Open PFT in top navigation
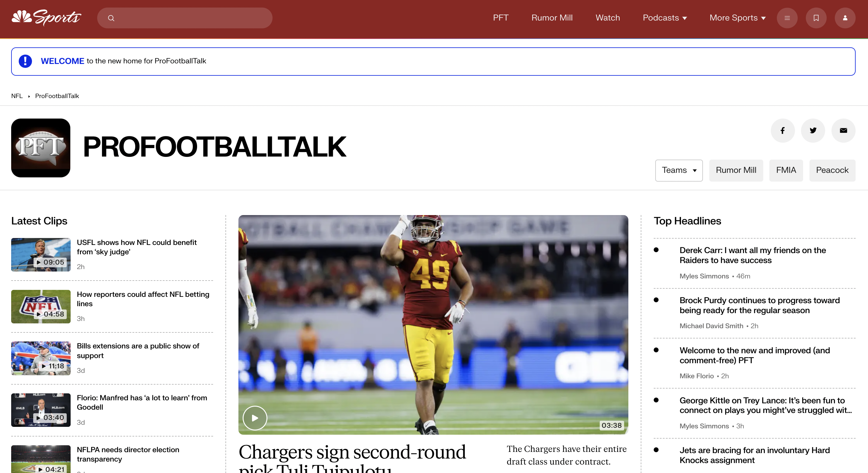The width and height of the screenshot is (868, 473). pyautogui.click(x=501, y=18)
